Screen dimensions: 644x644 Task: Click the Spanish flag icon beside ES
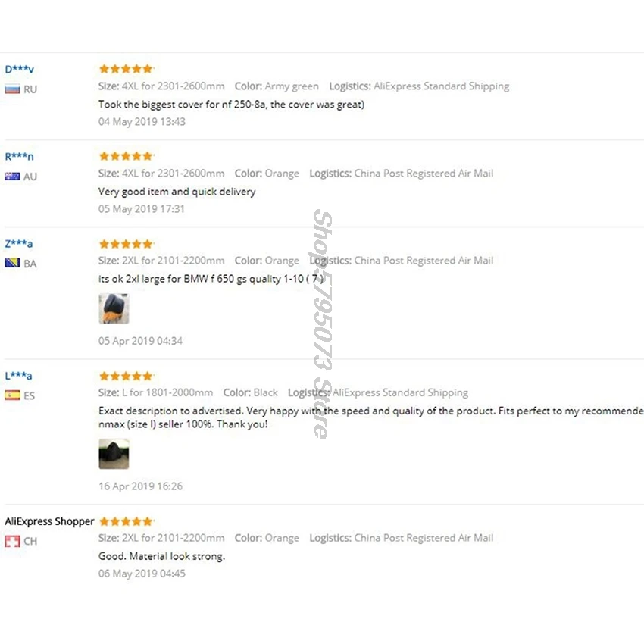(x=12, y=395)
